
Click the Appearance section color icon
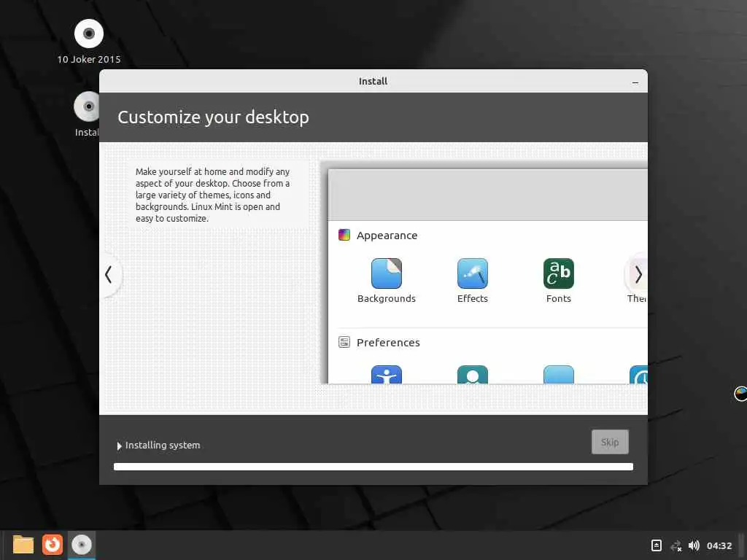coord(344,235)
